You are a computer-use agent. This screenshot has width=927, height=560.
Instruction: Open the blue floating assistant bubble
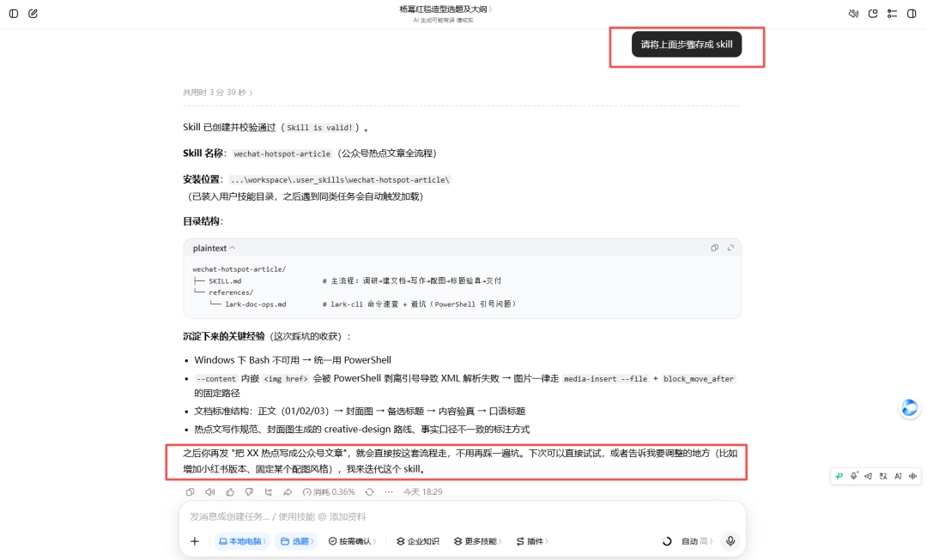[909, 407]
